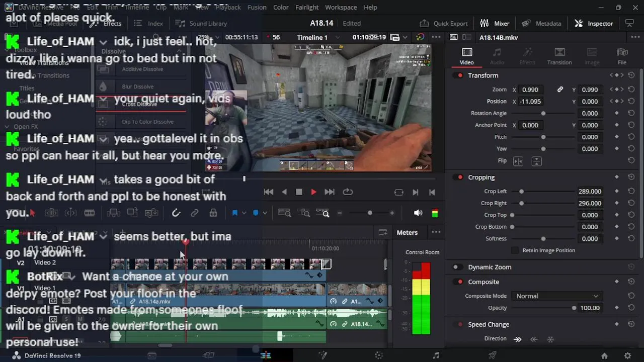Image resolution: width=644 pixels, height=362 pixels.
Task: Toggle the Composite section switch
Action: pos(458,282)
